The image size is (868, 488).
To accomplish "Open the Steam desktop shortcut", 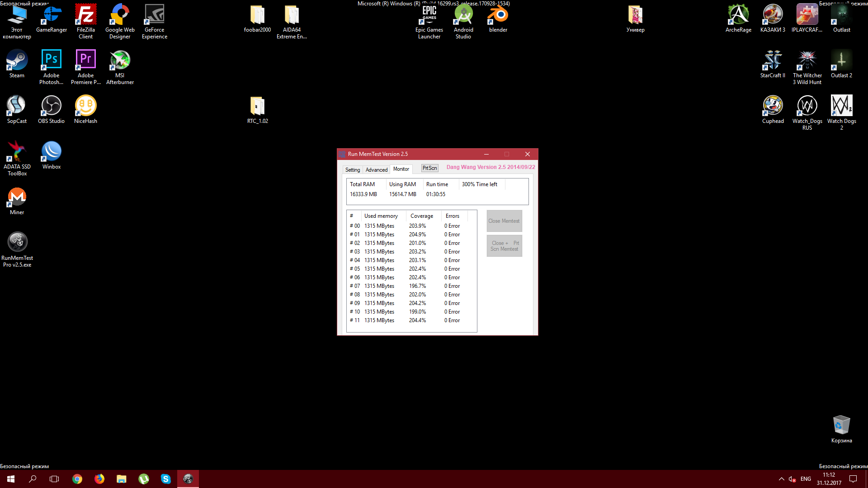I will tap(17, 61).
